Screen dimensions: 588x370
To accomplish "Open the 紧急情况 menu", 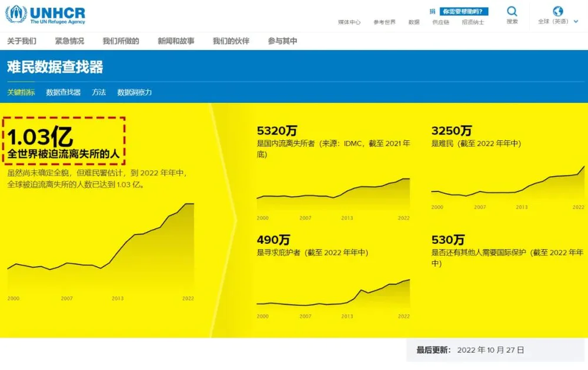I will (69, 41).
